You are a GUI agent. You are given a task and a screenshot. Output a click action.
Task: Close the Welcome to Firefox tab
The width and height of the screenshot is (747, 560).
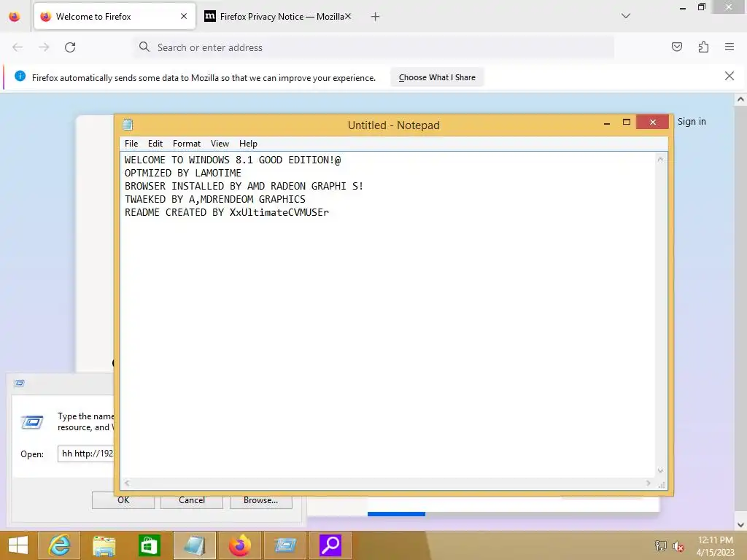(x=183, y=16)
